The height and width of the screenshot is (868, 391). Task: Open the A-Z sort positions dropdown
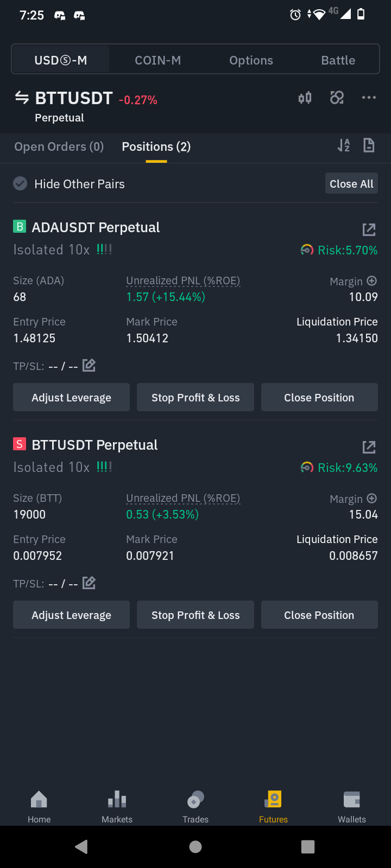tap(344, 145)
